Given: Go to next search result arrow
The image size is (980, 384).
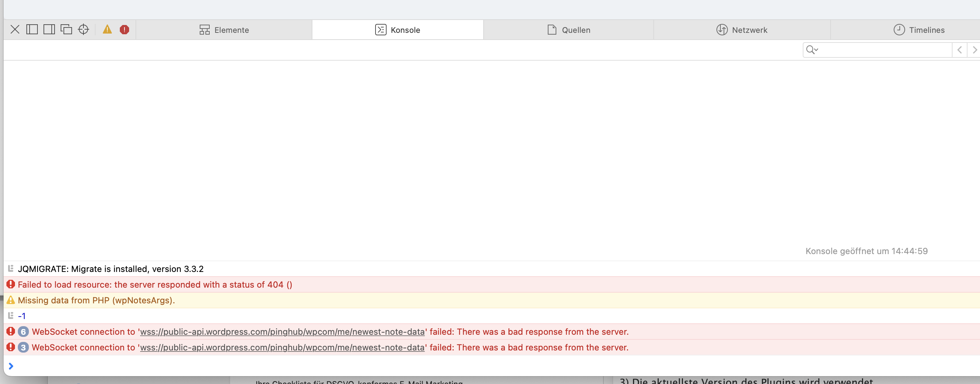Looking at the screenshot, I should pos(974,50).
